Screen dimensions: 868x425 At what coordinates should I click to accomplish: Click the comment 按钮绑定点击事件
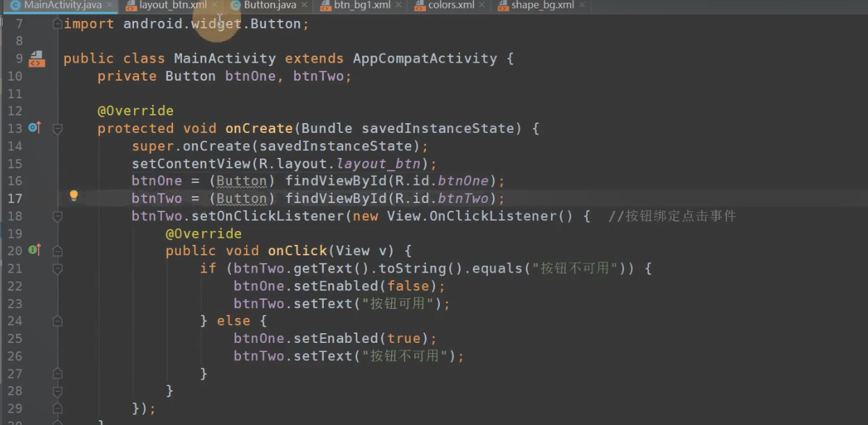tap(672, 216)
